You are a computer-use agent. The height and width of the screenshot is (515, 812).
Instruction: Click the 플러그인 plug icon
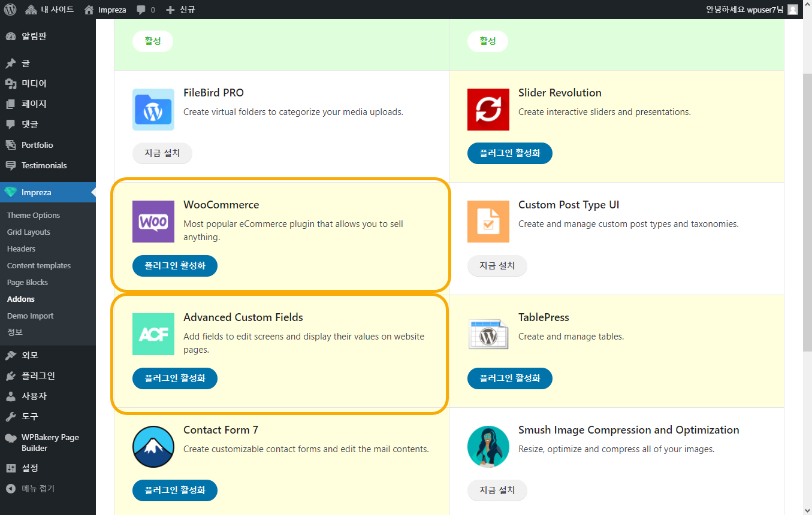tap(10, 376)
